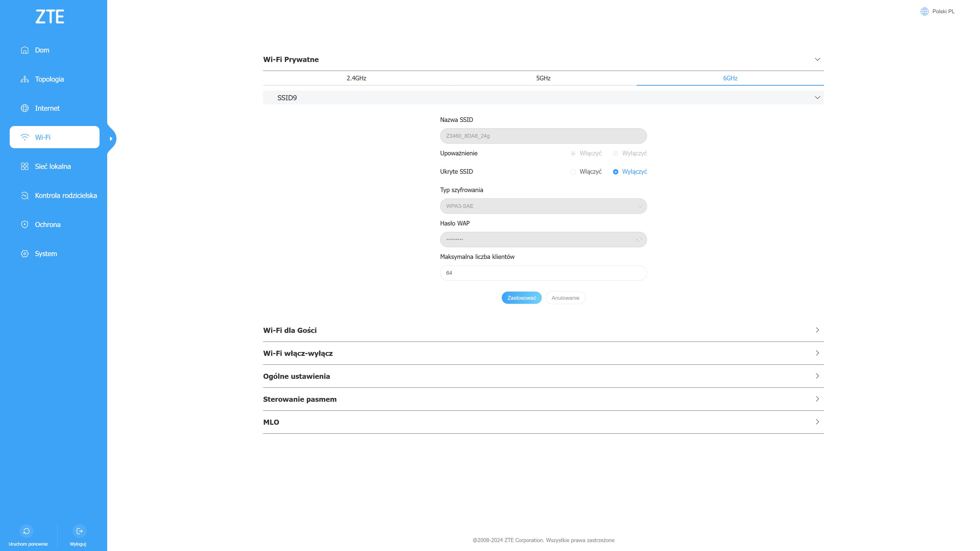Viewport: 980px width, 551px height.
Task: Select Wyłączyć for Ukryte SSID
Action: [x=616, y=172]
